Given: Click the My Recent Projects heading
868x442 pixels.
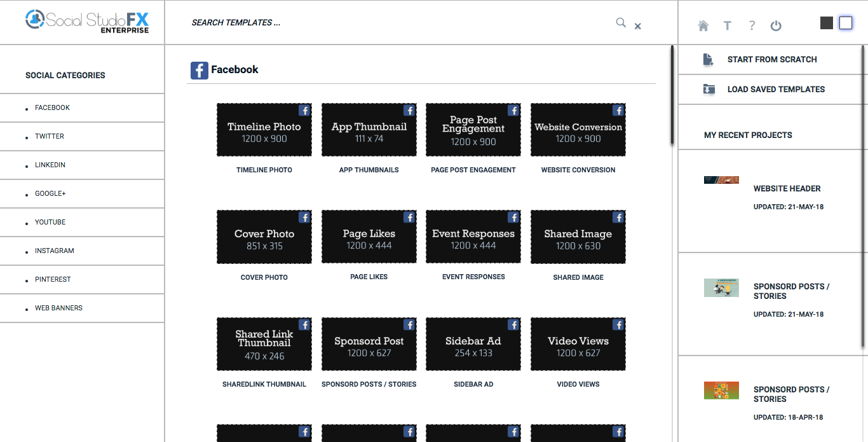Looking at the screenshot, I should [x=748, y=135].
